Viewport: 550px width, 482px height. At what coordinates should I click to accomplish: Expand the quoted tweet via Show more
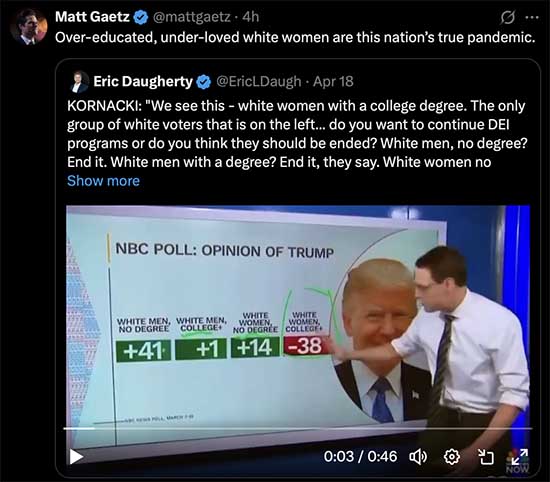tap(103, 181)
